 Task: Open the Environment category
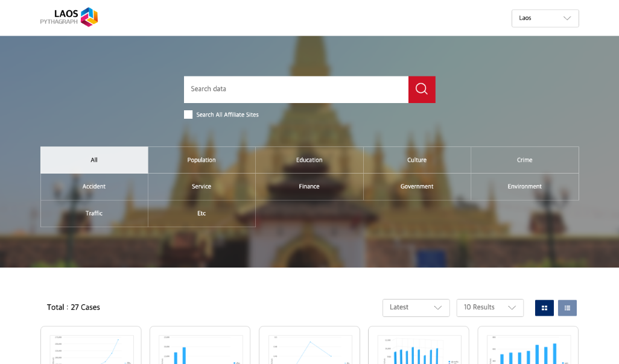click(524, 187)
